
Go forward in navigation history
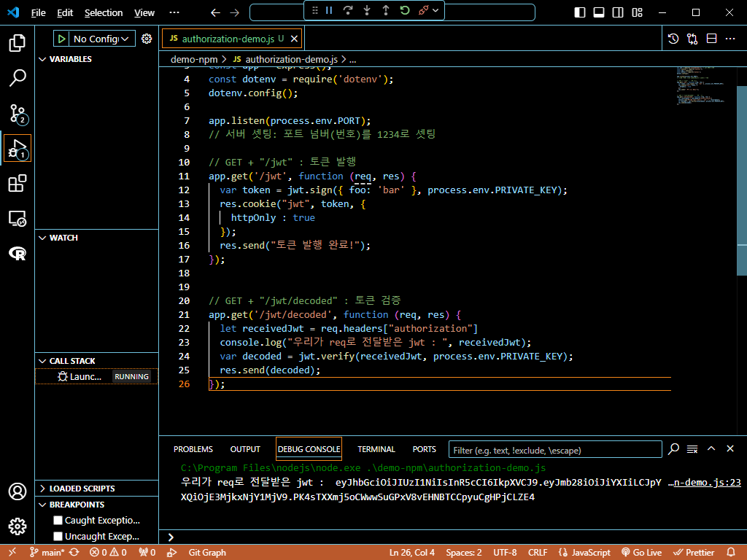click(235, 13)
